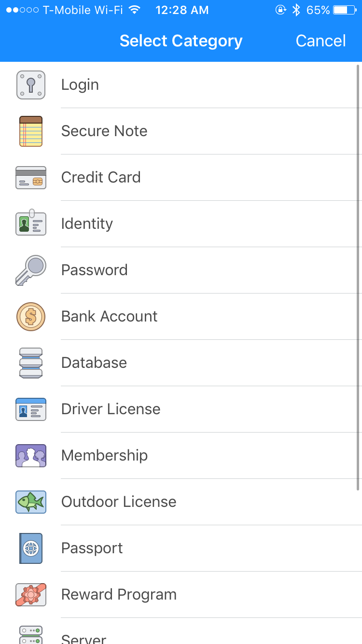Pick the Bank Account category label
The width and height of the screenshot is (362, 644).
[x=109, y=317]
